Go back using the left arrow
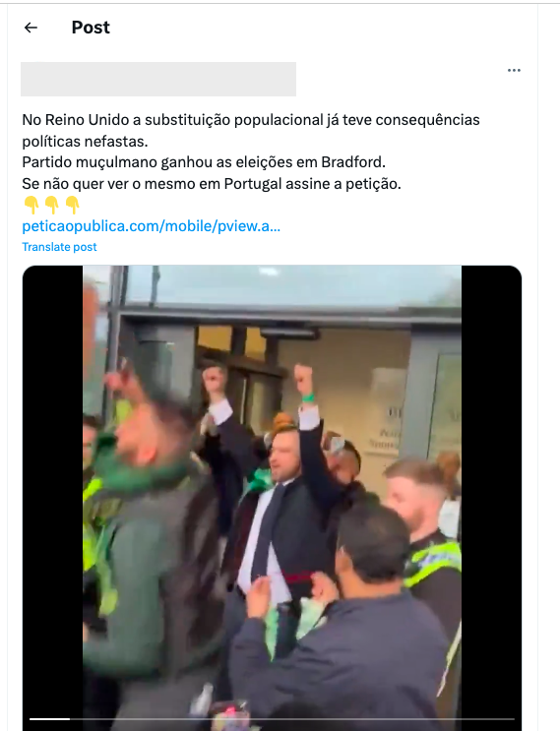The width and height of the screenshot is (560, 731). [31, 28]
